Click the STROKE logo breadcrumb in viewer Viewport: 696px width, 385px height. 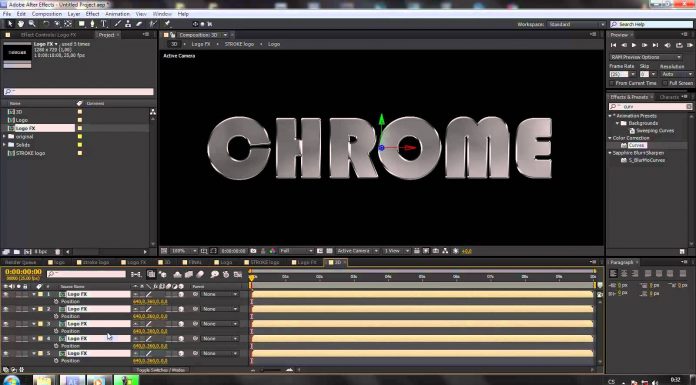(x=239, y=44)
